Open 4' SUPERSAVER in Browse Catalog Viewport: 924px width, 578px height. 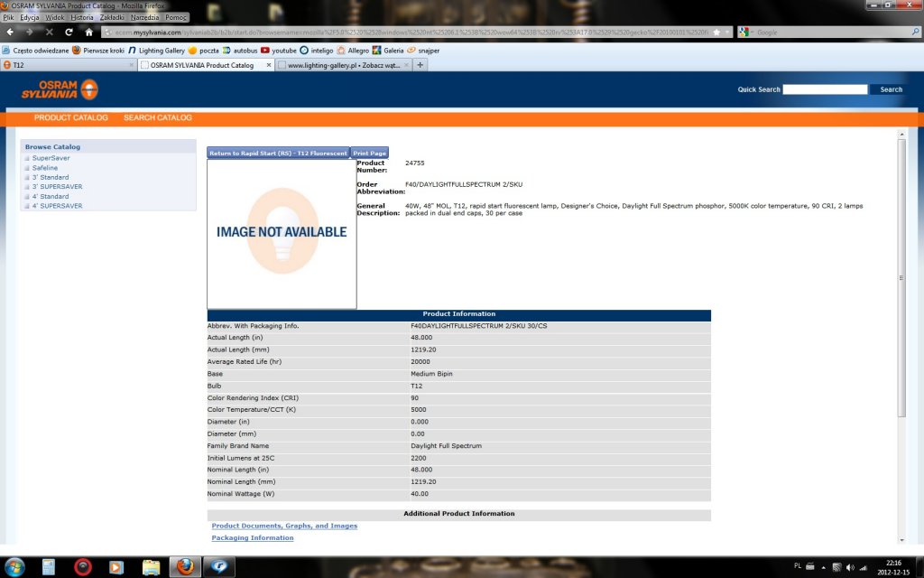tap(57, 206)
